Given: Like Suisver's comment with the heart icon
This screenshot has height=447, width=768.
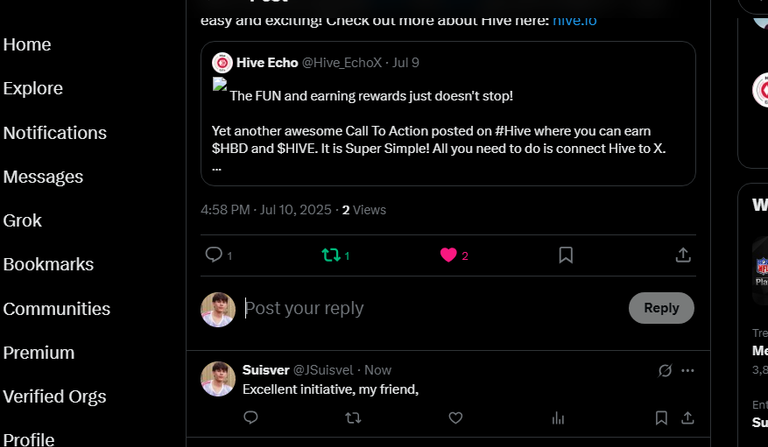Looking at the screenshot, I should coord(456,418).
